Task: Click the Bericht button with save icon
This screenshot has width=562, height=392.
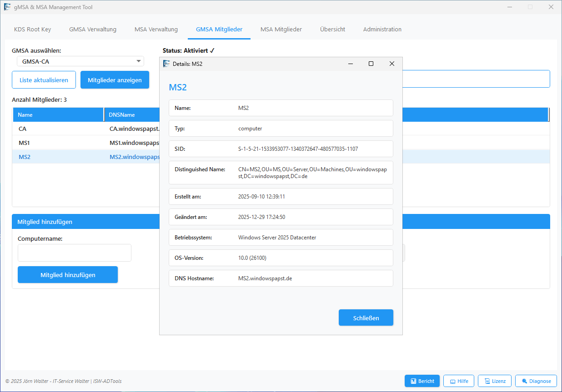Action: [x=422, y=381]
